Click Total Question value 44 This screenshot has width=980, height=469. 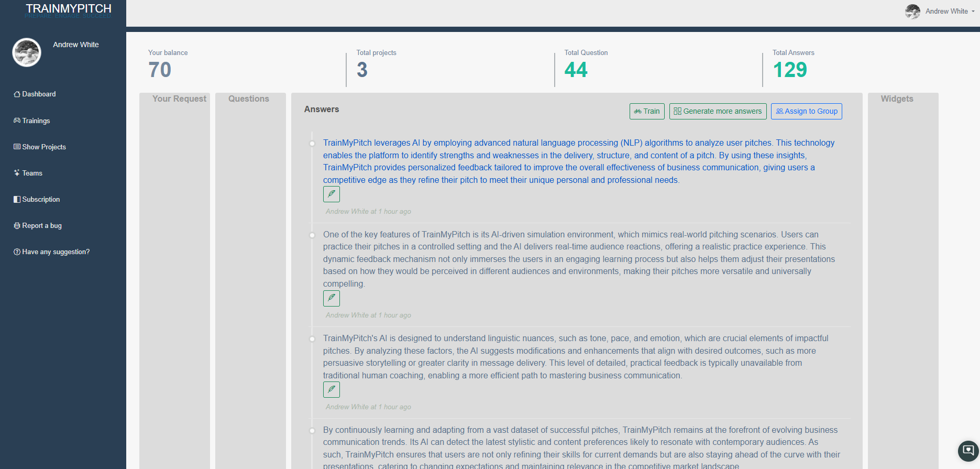(576, 70)
